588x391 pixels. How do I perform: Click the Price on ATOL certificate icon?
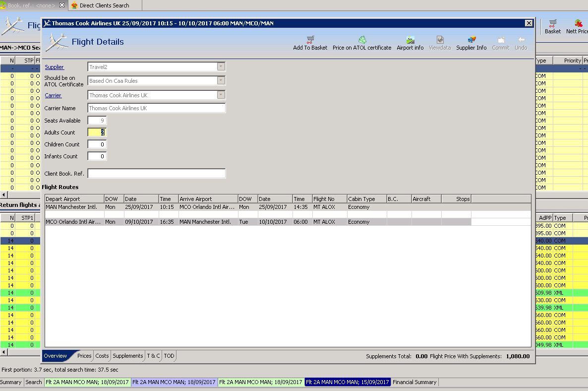pos(362,40)
